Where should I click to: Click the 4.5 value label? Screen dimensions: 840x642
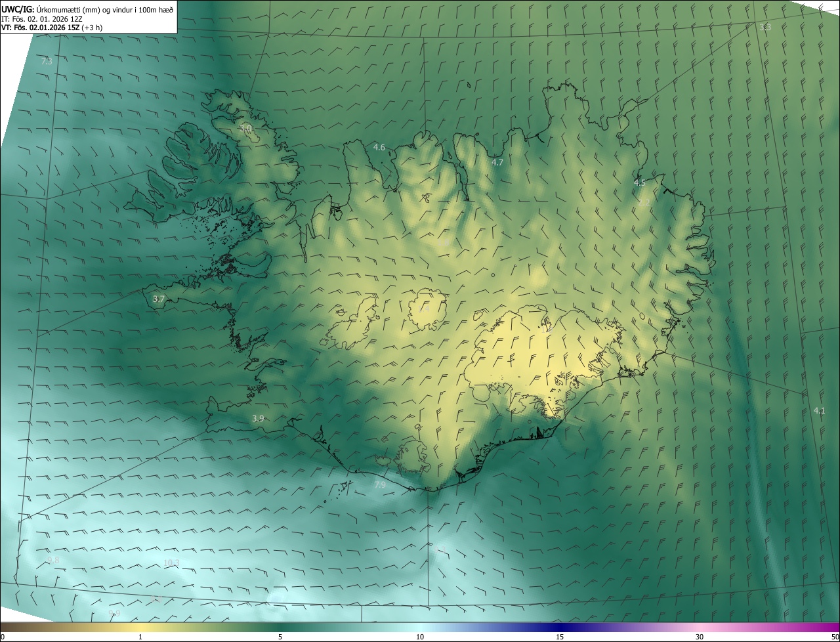coord(640,182)
